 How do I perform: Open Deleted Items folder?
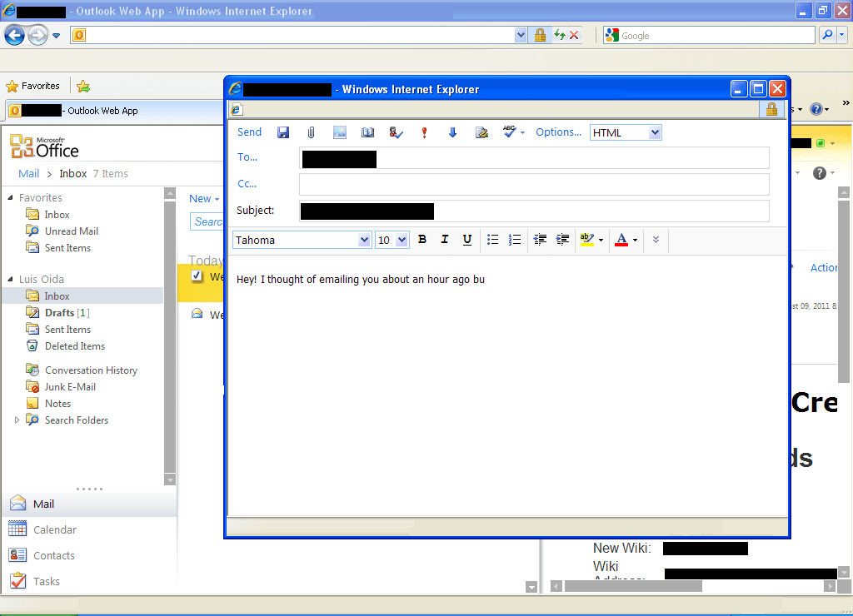point(74,345)
